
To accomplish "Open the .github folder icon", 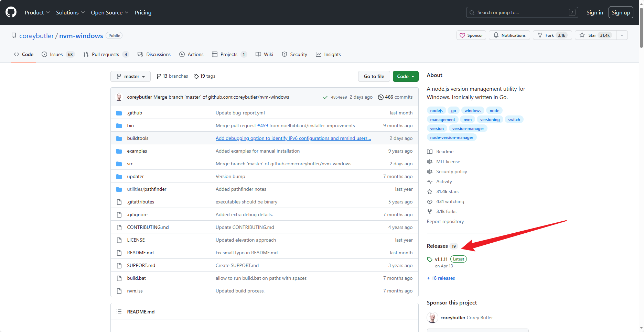I will (119, 113).
